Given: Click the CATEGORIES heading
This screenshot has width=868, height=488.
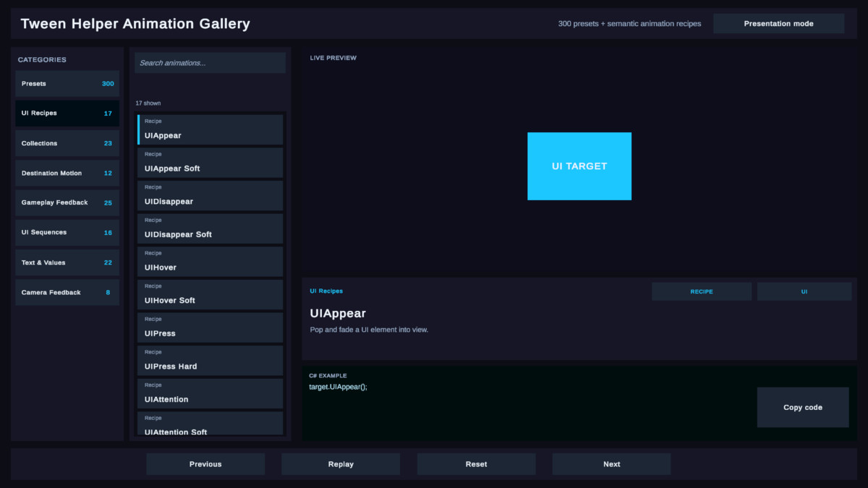Looking at the screenshot, I should (x=42, y=60).
